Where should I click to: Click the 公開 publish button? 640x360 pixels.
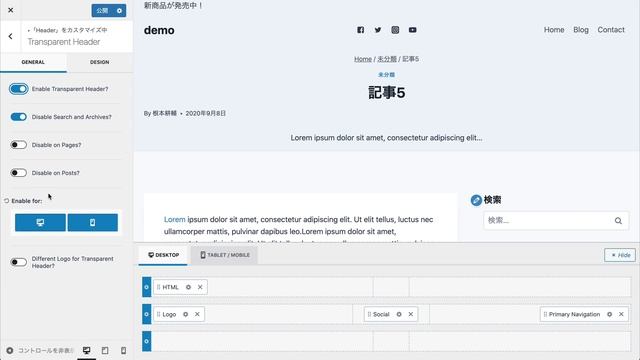coord(102,11)
